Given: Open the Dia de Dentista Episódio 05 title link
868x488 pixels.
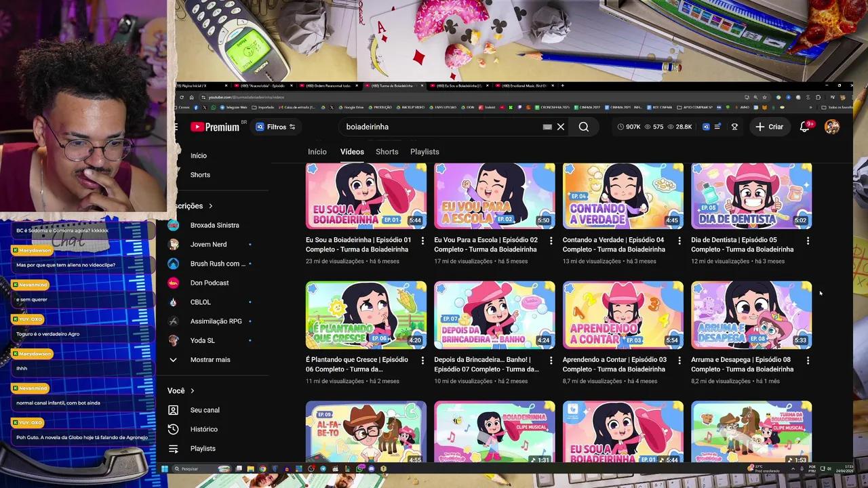Looking at the screenshot, I should click(x=743, y=245).
